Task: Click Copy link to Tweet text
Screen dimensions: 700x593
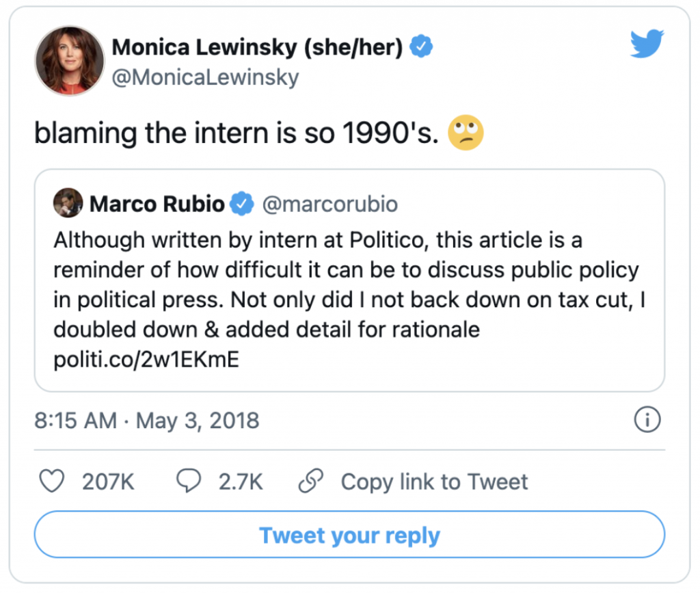Action: 434,482
